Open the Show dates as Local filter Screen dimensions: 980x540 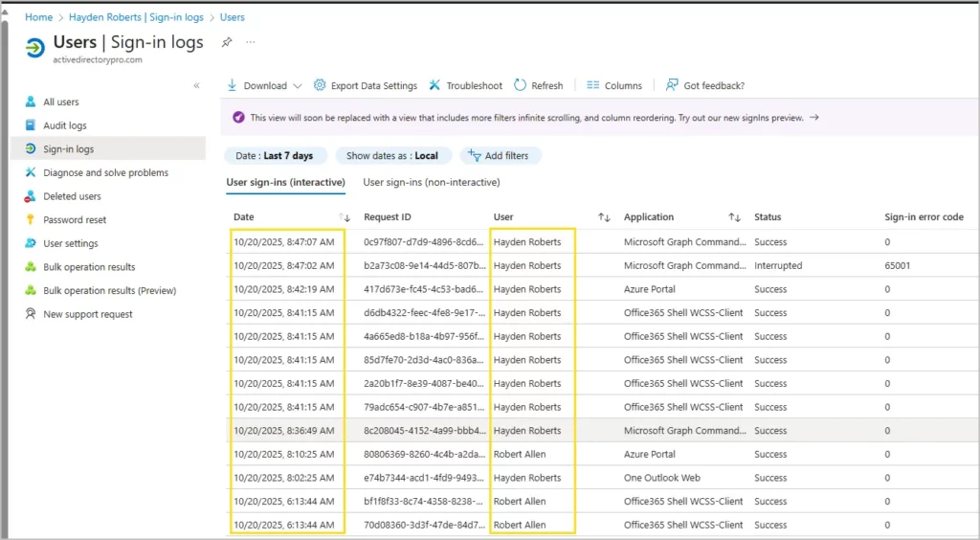tap(392, 156)
